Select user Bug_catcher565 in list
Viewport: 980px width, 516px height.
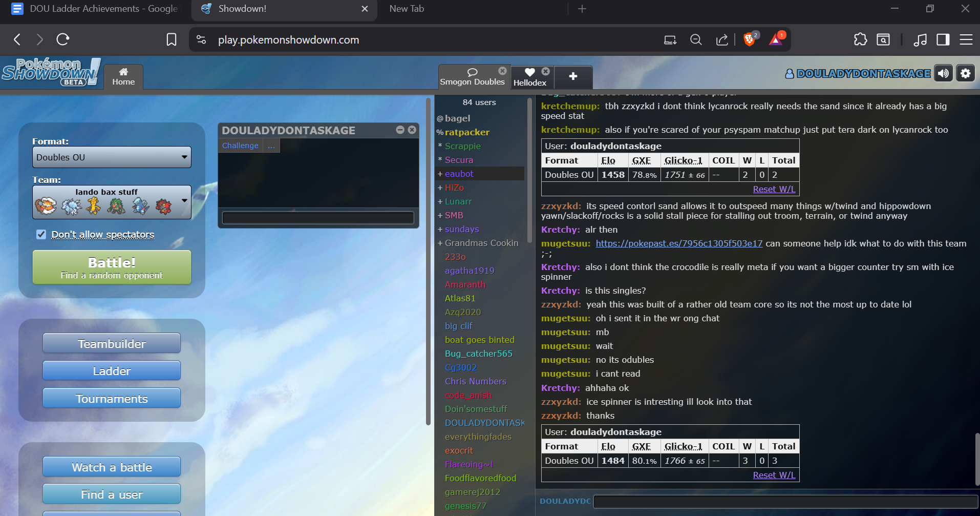coord(480,354)
